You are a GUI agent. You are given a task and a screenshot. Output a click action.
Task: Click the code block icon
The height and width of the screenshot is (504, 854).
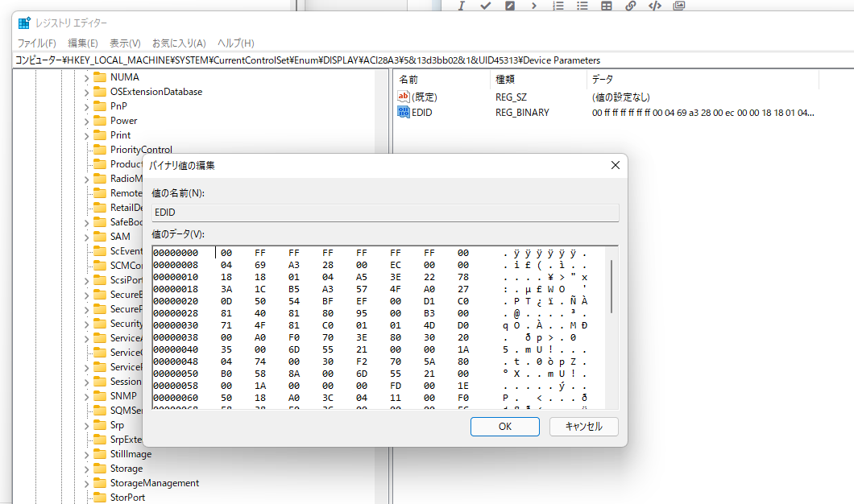click(654, 6)
